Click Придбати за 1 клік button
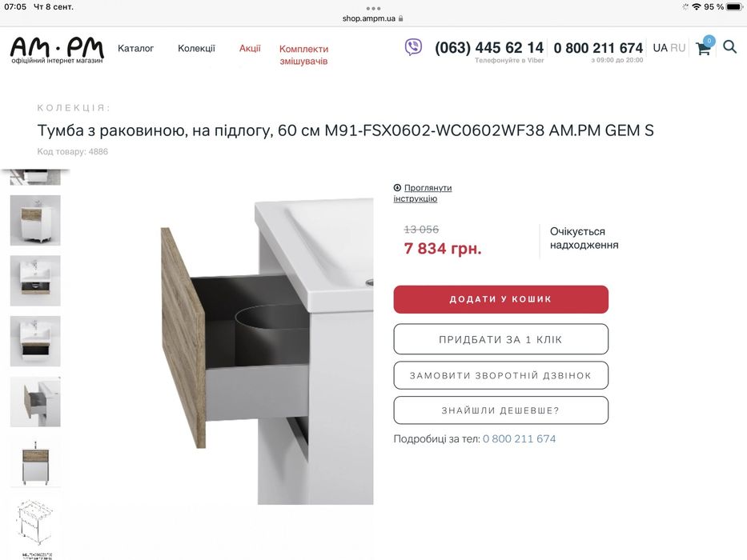 point(500,339)
